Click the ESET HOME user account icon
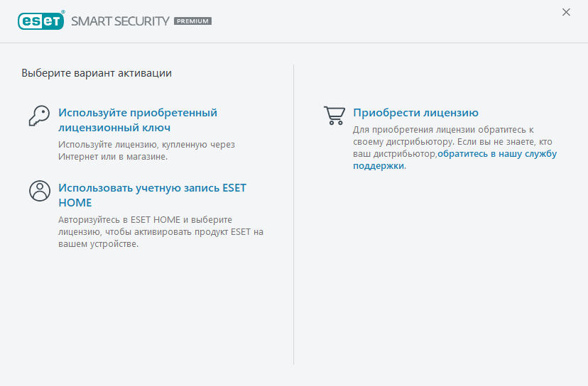 pyautogui.click(x=39, y=190)
